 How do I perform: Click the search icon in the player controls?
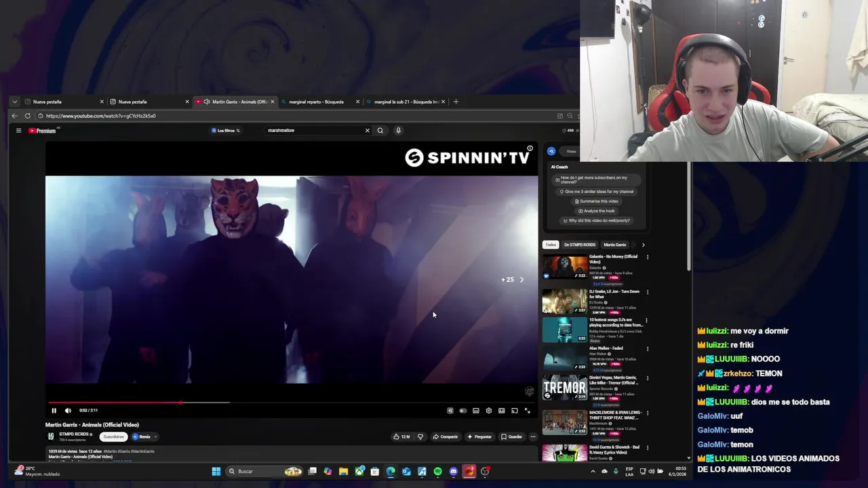pos(450,411)
